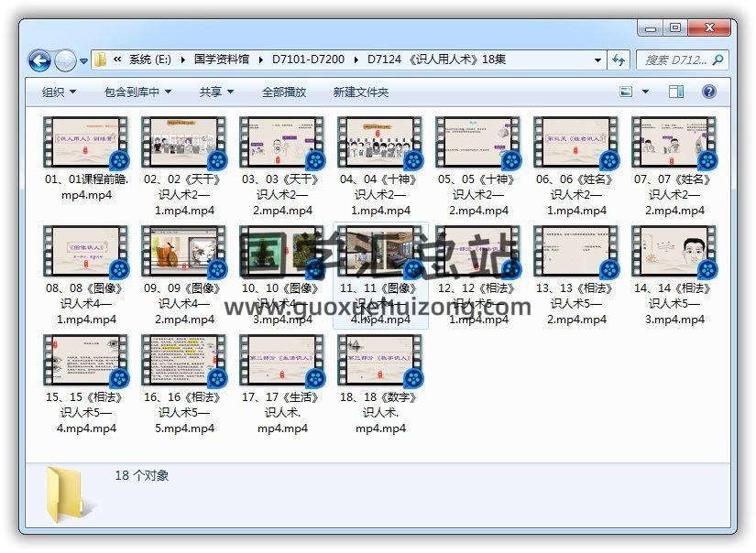
Task: Open the 包含到库中 menu
Action: coord(137,92)
